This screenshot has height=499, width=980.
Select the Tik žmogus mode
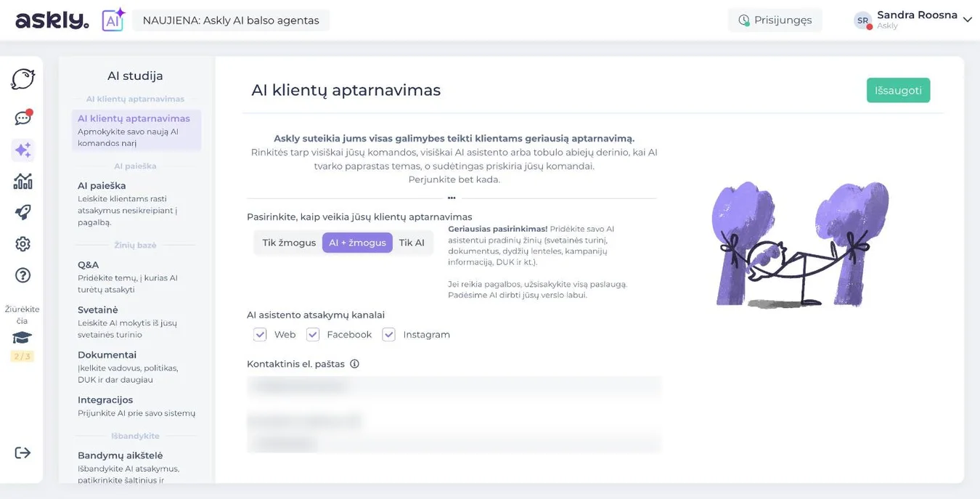pyautogui.click(x=289, y=243)
